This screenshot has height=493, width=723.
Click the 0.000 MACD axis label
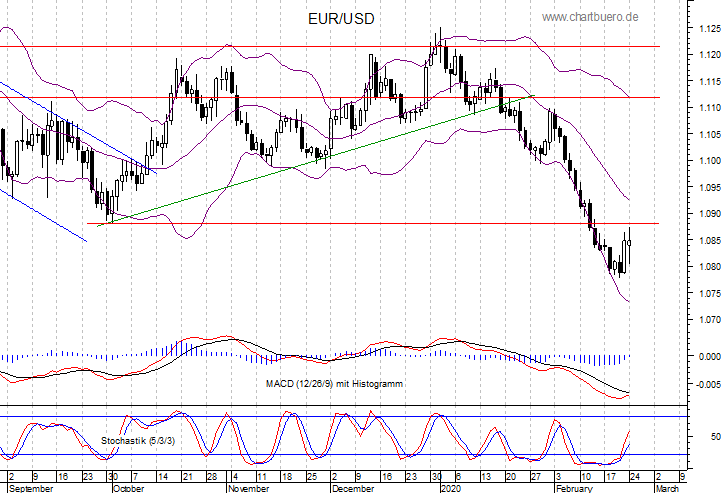706,356
